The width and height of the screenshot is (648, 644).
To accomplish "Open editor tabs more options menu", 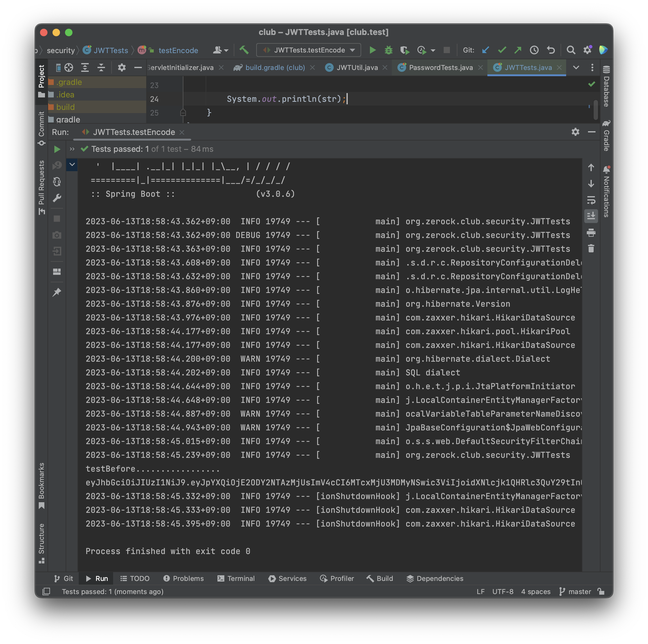I will 592,68.
